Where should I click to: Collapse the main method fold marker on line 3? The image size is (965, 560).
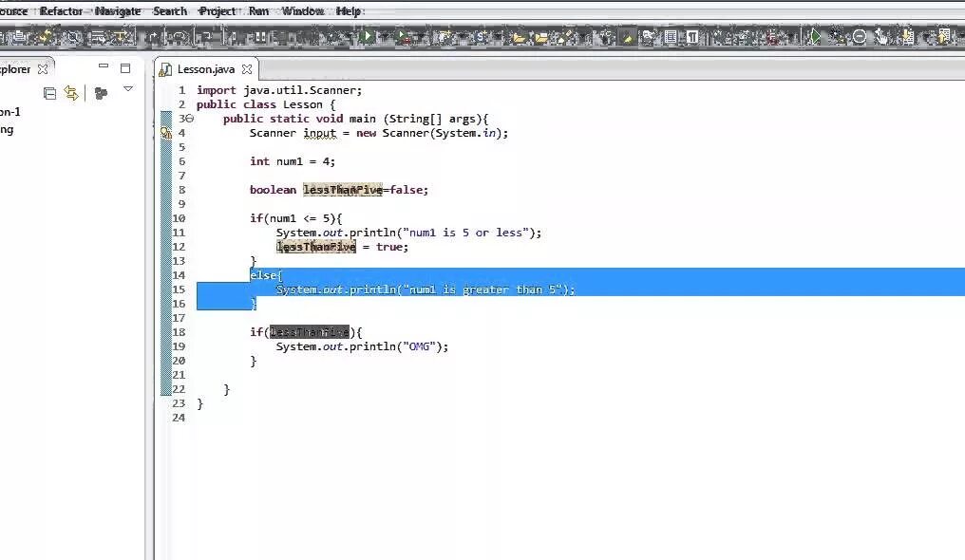pos(190,119)
